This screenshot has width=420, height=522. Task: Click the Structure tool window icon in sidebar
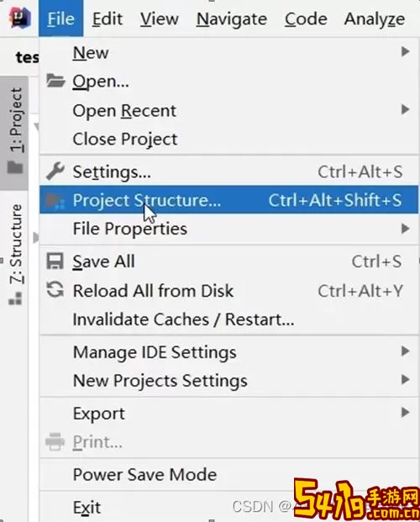[15, 298]
